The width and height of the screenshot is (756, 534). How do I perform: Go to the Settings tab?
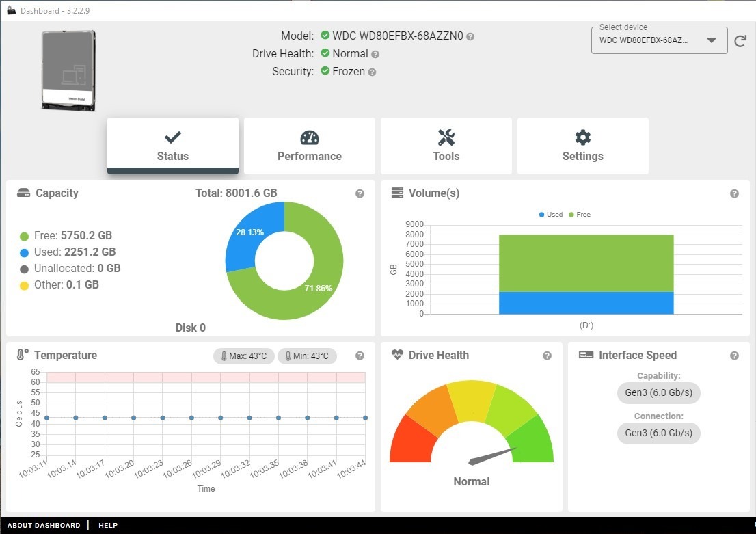[x=583, y=146]
